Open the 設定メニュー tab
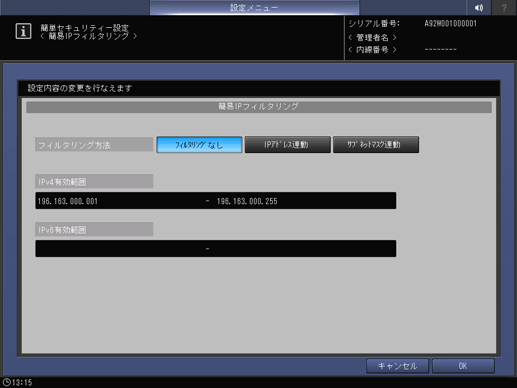The height and width of the screenshot is (388, 517). click(x=254, y=7)
